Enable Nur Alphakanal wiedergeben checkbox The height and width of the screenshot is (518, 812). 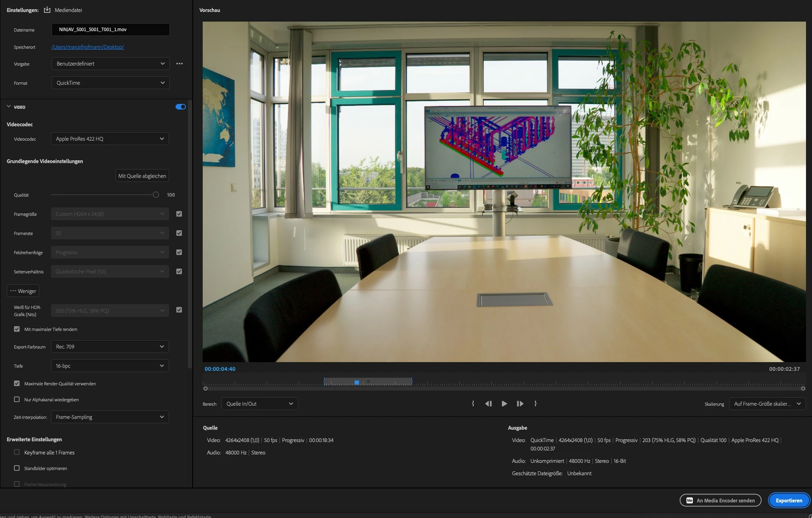[17, 399]
